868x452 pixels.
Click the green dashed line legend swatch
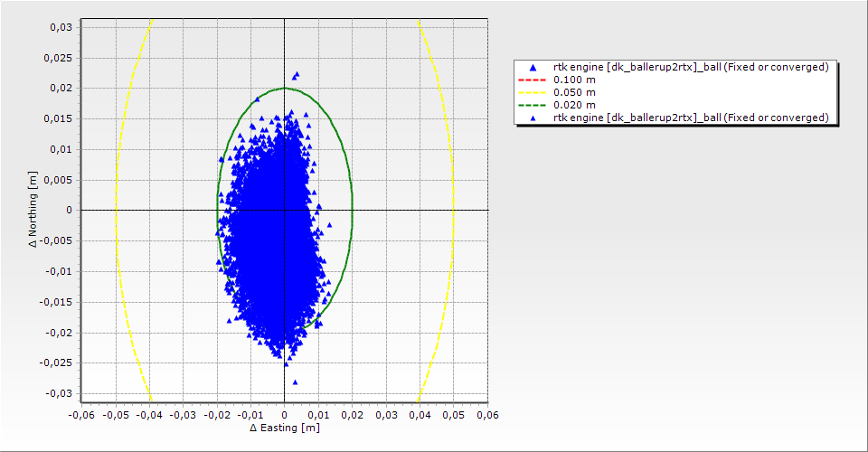(532, 105)
